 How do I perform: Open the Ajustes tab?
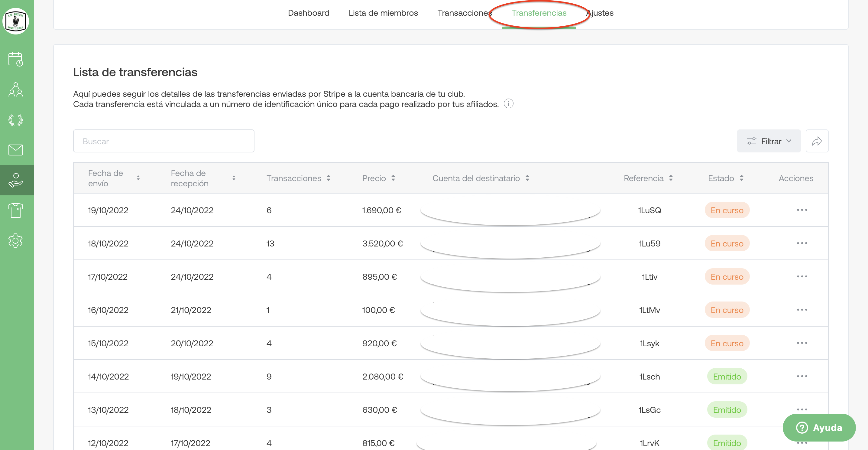click(x=603, y=13)
